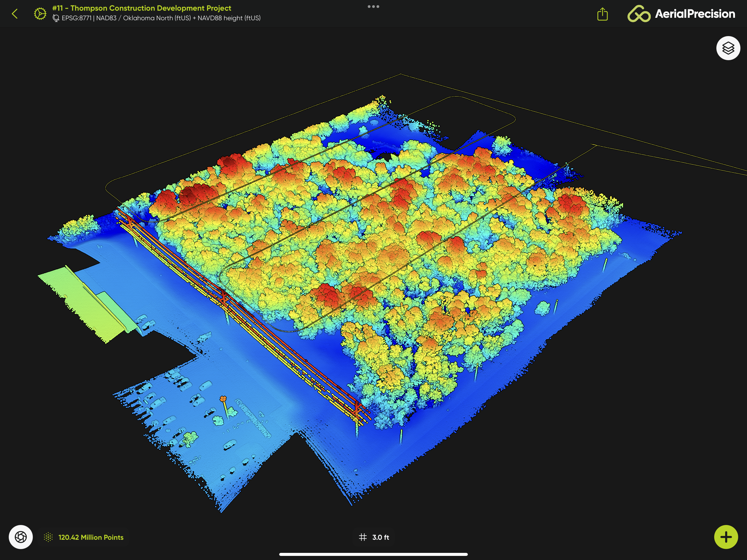Viewport: 747px width, 560px height.
Task: Click the orange sign in the parking lot
Action: pos(223,399)
